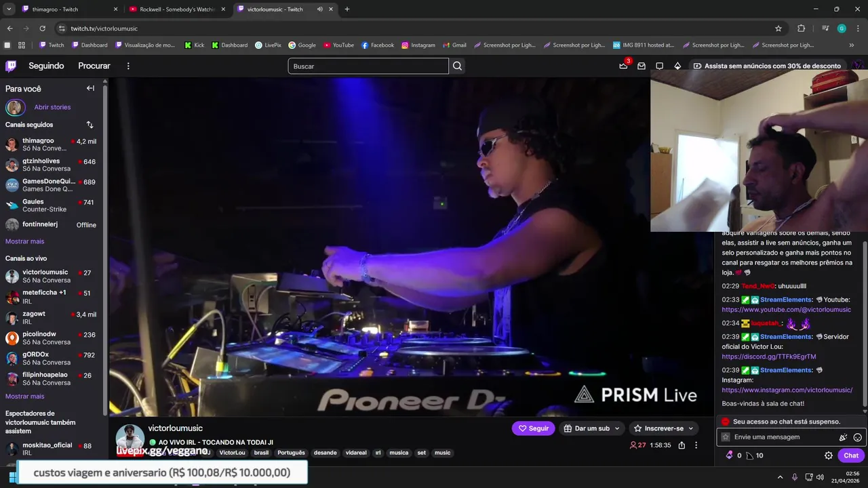Follow the channel with Seguir button

533,428
